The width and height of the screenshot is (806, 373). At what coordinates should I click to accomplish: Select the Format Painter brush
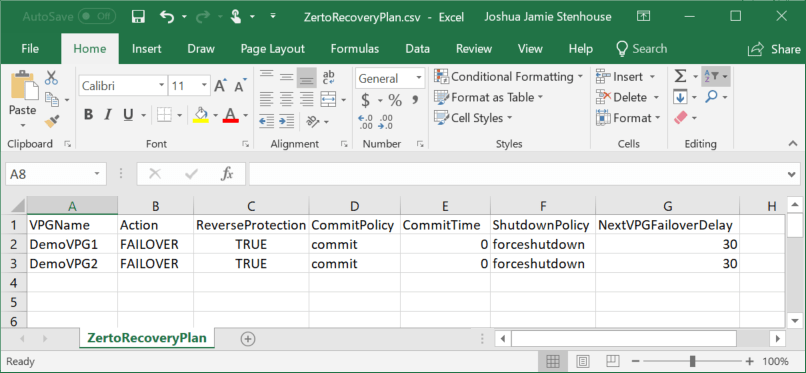[51, 121]
